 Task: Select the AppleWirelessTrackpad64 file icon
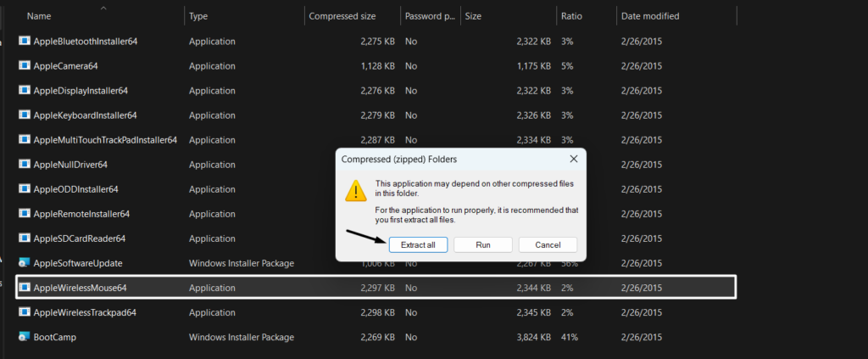[x=25, y=312]
